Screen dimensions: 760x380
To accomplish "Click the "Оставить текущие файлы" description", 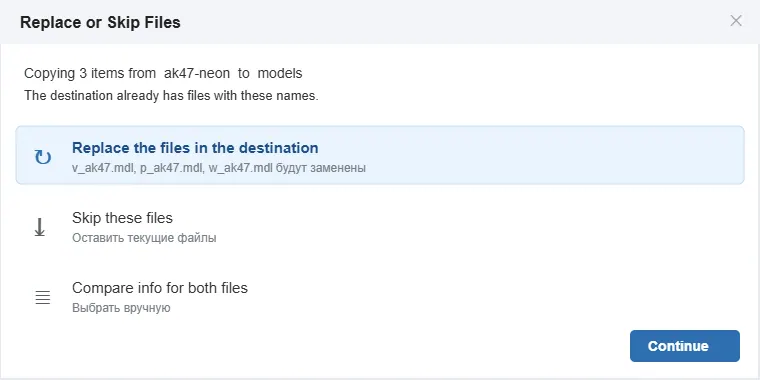I will (x=144, y=238).
